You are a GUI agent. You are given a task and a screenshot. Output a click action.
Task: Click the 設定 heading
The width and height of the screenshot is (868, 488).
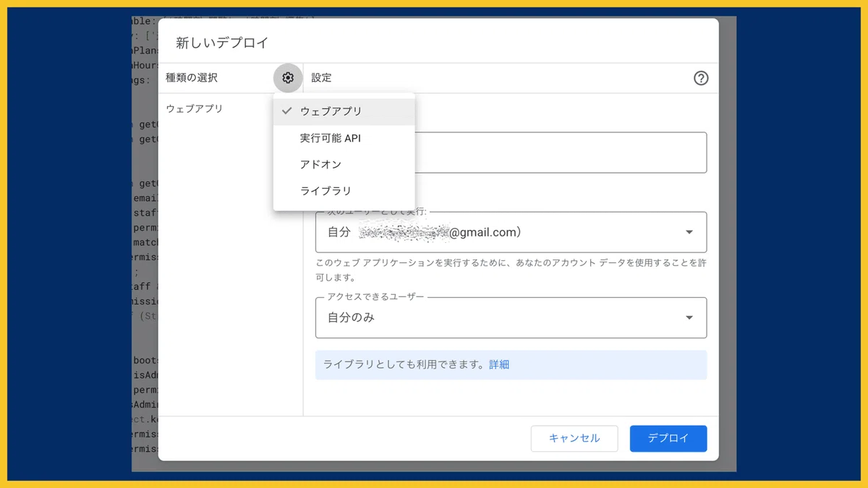pyautogui.click(x=321, y=78)
